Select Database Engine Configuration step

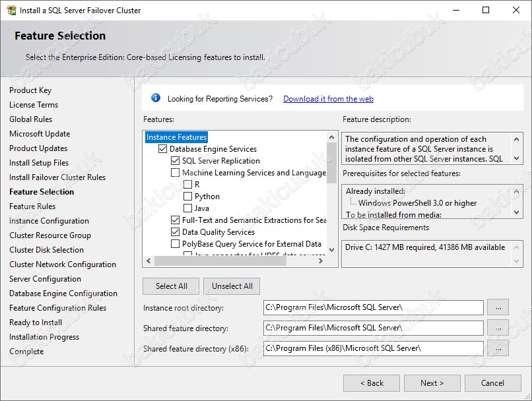63,293
